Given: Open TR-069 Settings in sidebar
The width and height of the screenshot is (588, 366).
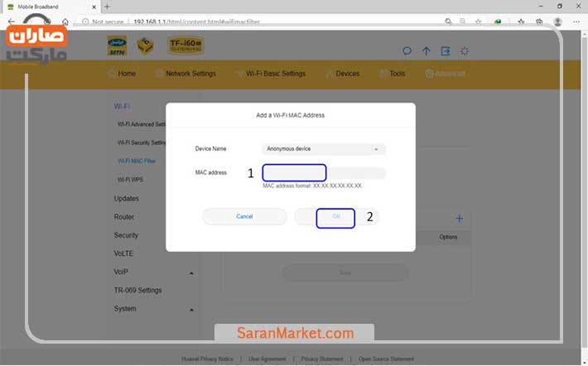Looking at the screenshot, I should click(x=137, y=291).
